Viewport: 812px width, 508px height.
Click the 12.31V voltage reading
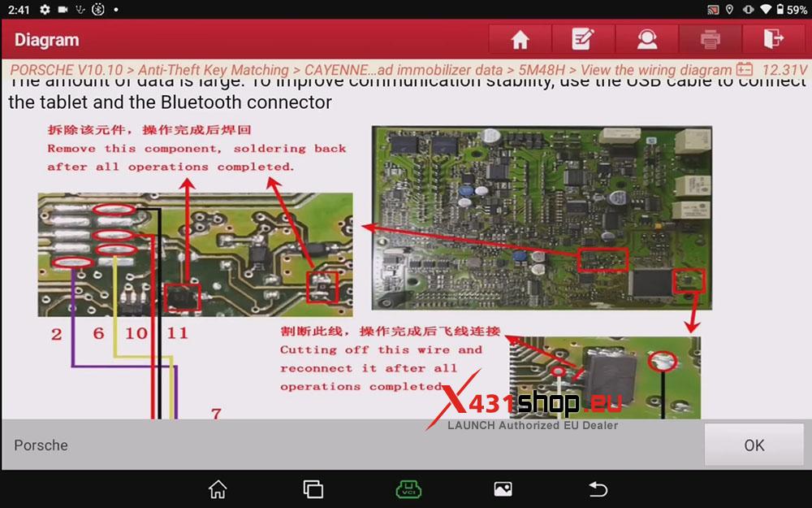point(784,69)
